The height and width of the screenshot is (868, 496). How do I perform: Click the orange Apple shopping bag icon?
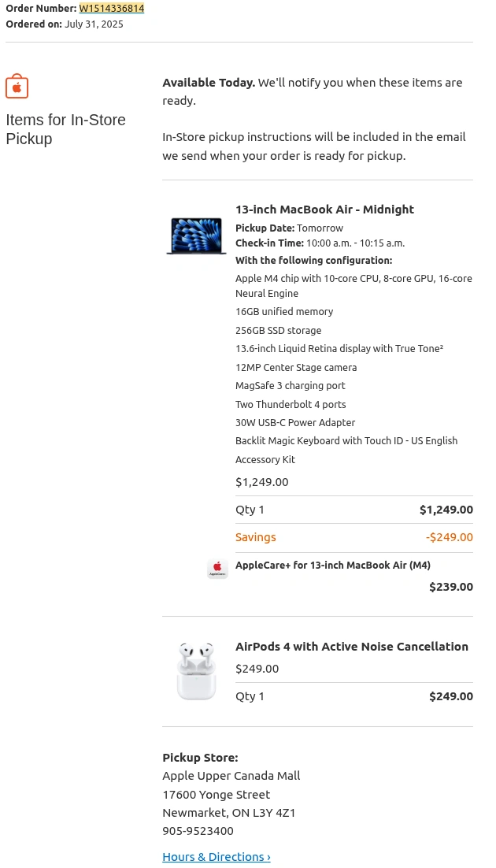17,87
